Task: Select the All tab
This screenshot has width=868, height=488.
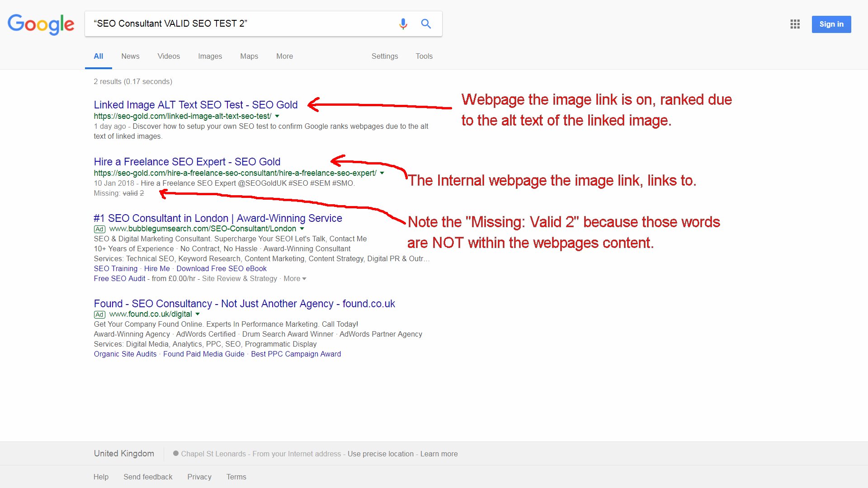Action: point(98,56)
